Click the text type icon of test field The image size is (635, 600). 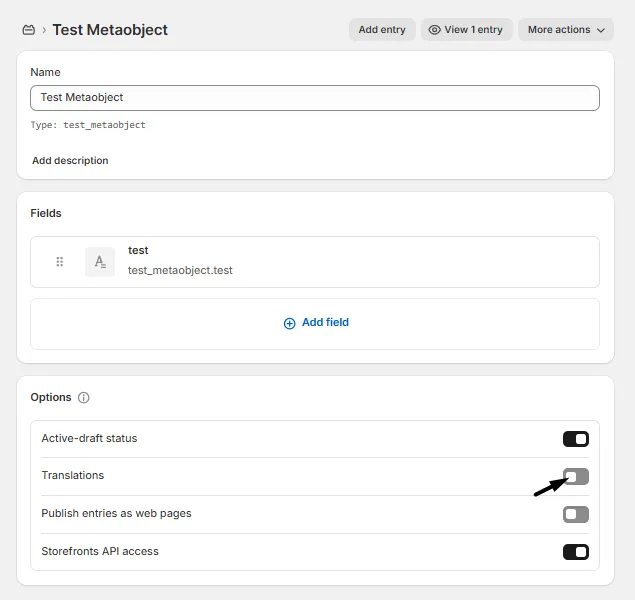[100, 262]
